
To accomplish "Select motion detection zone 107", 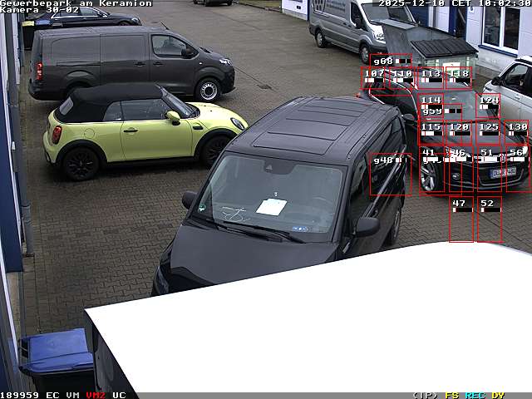I will [375, 79].
